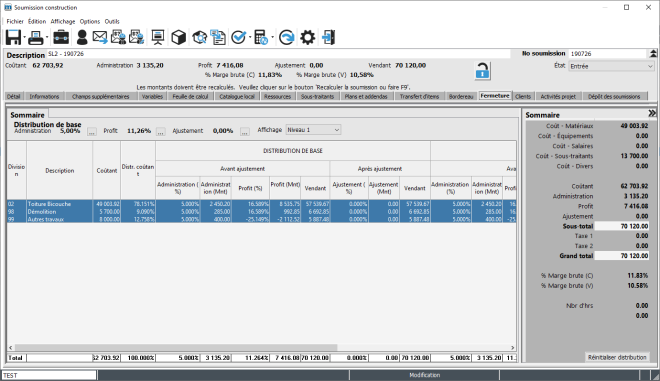660x381 pixels.
Task: Click the first envelope-with-worker icon
Action: point(118,37)
